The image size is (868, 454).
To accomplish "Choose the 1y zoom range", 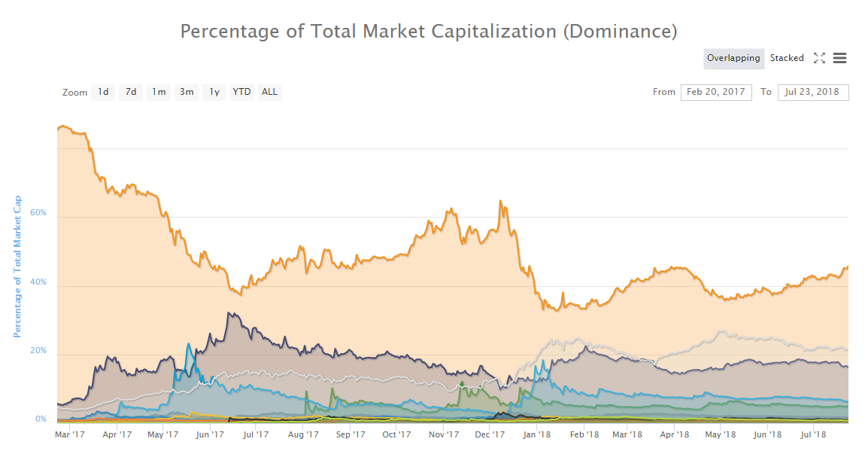I will (x=214, y=92).
